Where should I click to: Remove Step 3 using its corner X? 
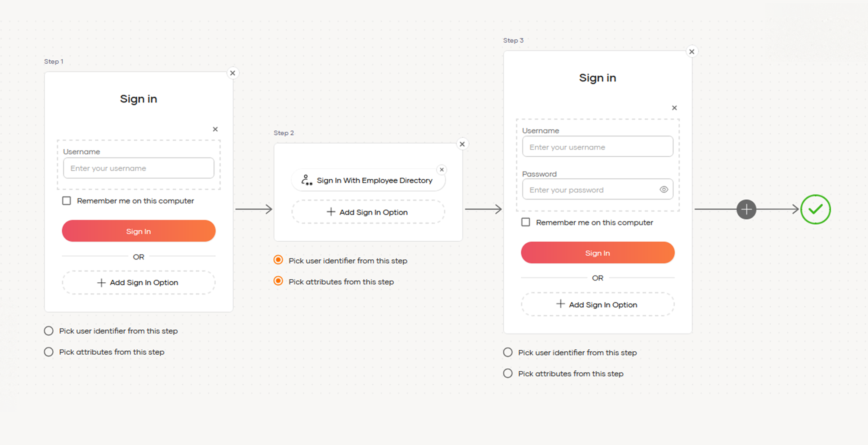coord(692,52)
